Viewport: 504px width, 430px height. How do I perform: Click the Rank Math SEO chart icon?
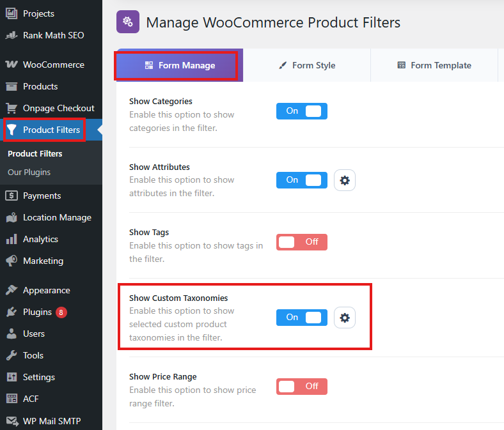(12, 35)
